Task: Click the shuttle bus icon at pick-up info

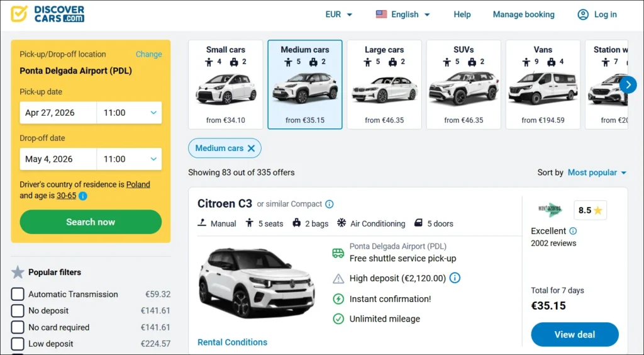Action: pos(338,253)
